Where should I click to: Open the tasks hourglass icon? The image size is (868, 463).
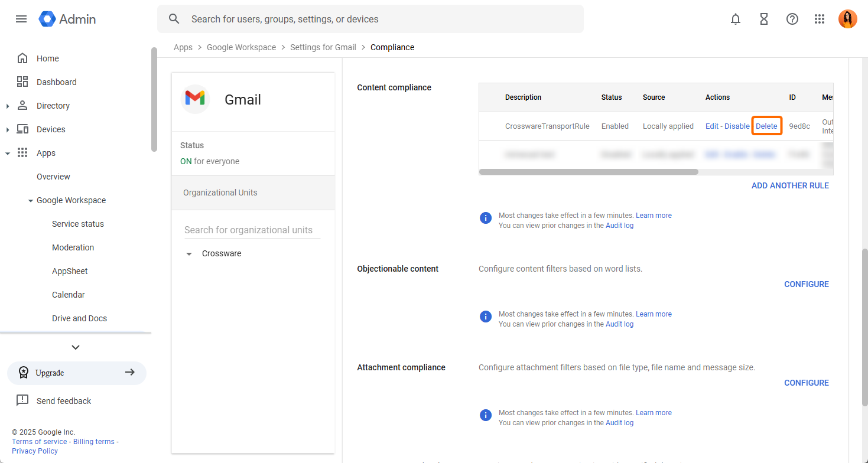pos(764,19)
